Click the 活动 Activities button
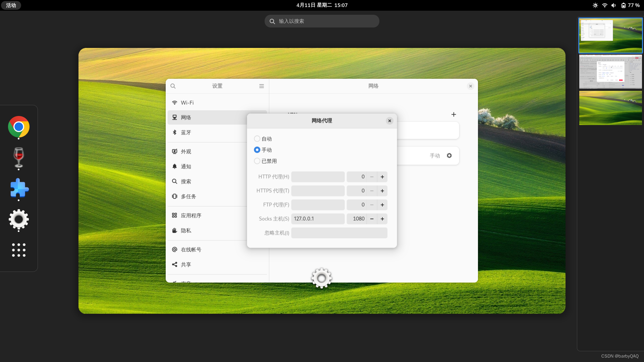 pos(11,5)
